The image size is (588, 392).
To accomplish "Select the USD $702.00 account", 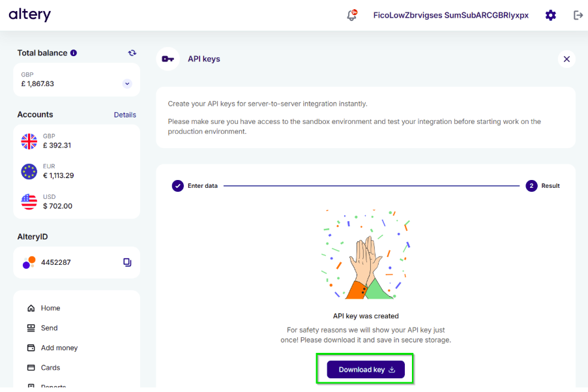I will pyautogui.click(x=76, y=202).
